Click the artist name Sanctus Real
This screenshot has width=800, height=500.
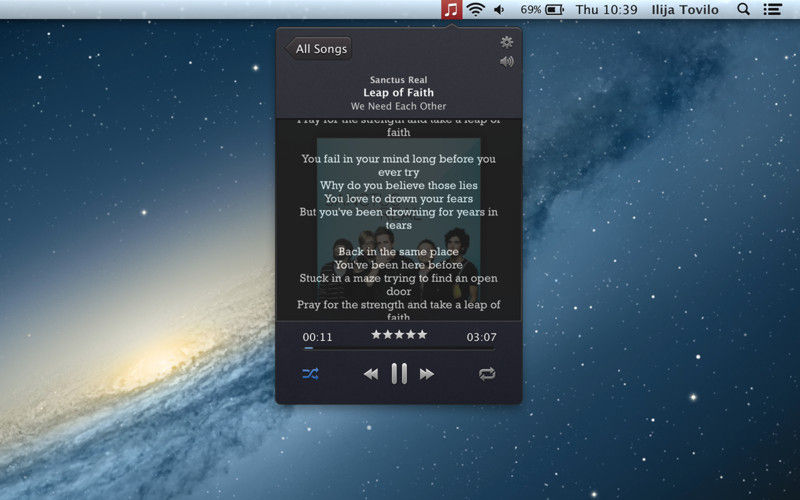[398, 80]
